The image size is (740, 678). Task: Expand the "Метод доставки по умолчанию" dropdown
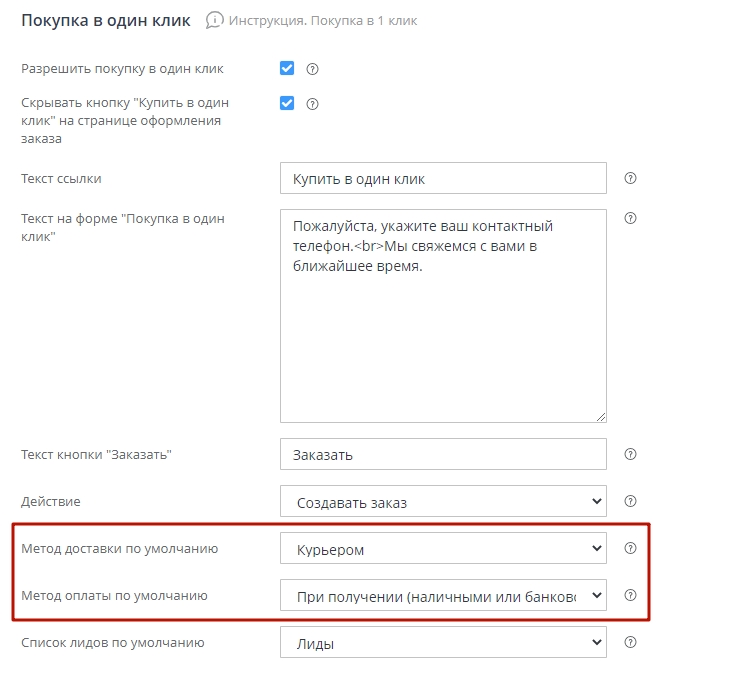point(443,548)
